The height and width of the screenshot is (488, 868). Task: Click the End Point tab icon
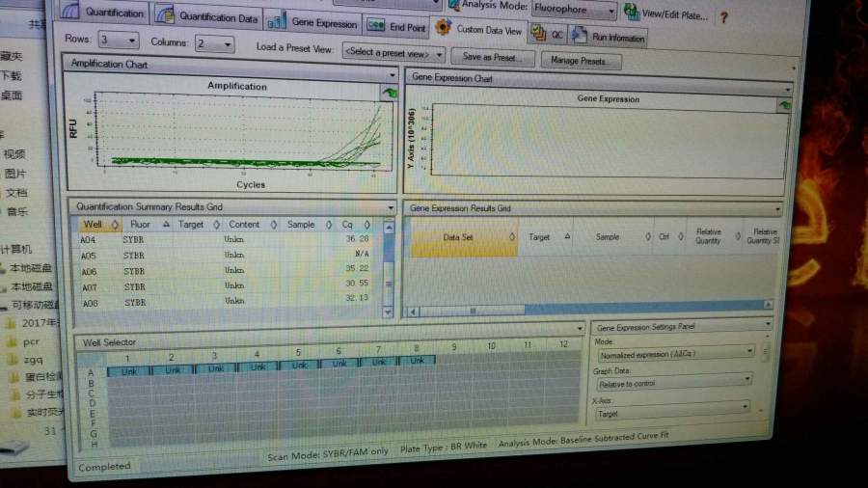point(375,25)
